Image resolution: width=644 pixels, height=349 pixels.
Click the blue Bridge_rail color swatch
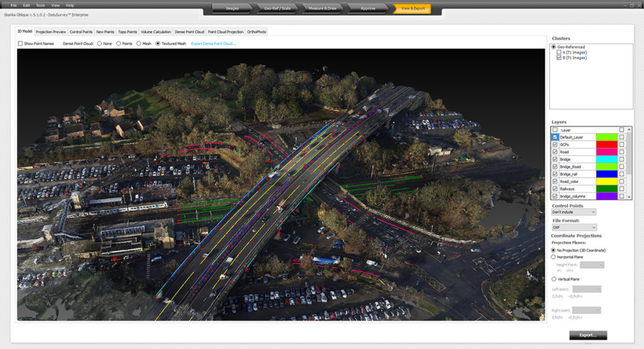[x=607, y=174]
